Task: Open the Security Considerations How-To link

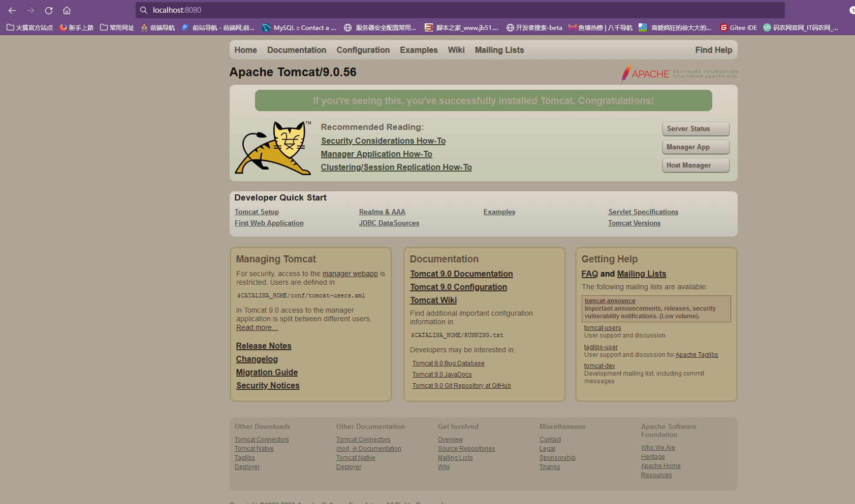Action: 383,141
